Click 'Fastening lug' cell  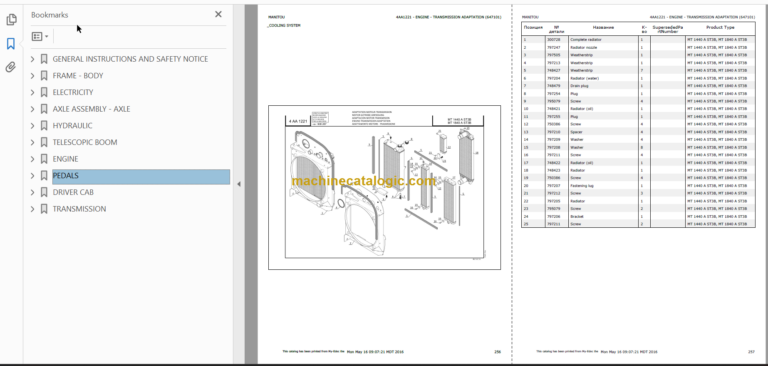click(x=581, y=186)
